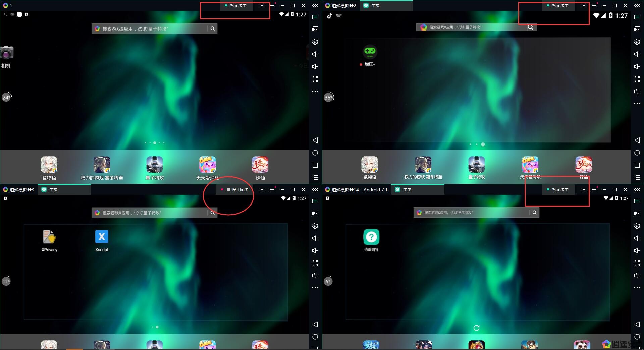Open keyboard mapping in 逍遥模拟器14 sidebar
The width and height of the screenshot is (644, 350).
637,201
